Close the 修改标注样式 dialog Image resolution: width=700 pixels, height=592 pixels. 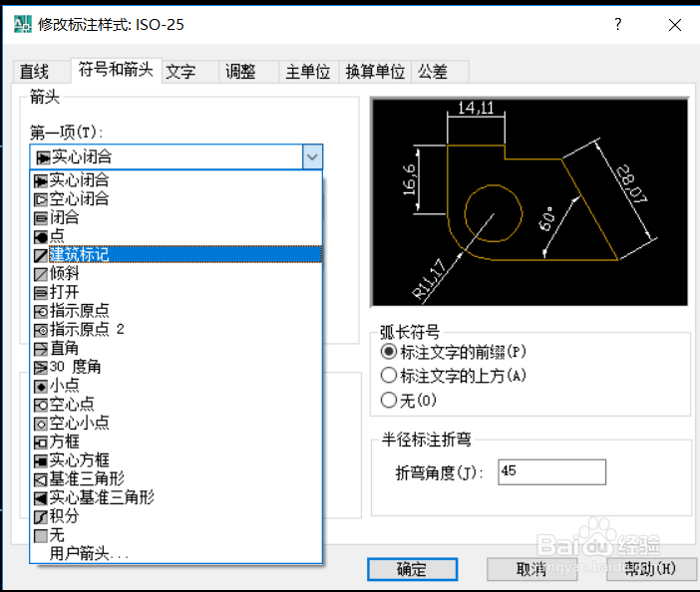tap(675, 25)
